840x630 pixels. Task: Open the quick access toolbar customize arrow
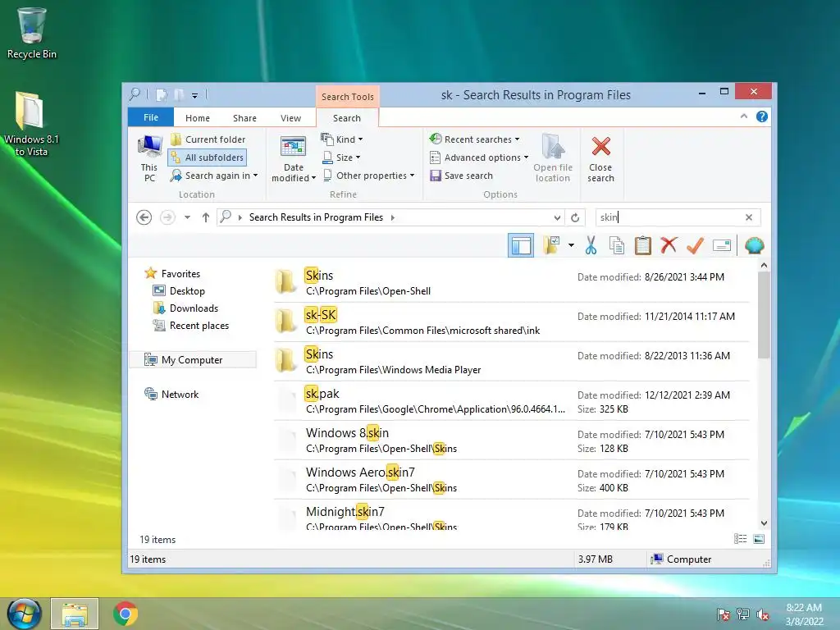pyautogui.click(x=194, y=95)
